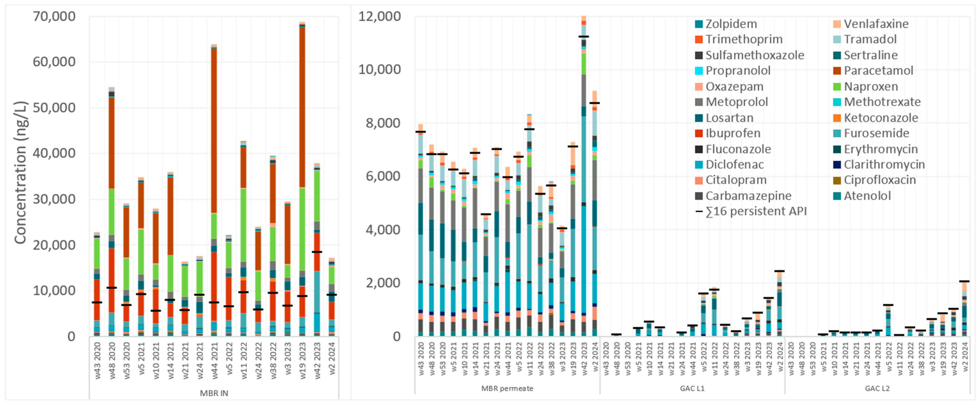Select the Furosemide legend label
980x404 pixels.
click(x=876, y=133)
